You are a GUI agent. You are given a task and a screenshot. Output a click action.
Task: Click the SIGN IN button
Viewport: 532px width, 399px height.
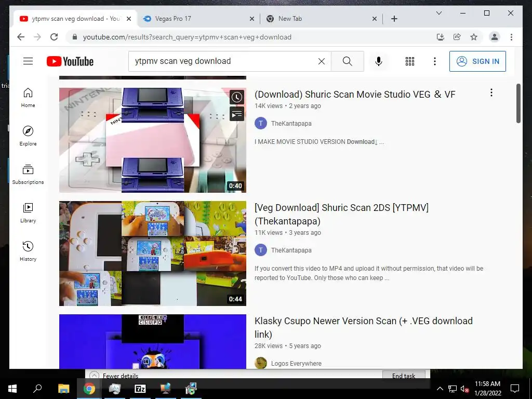477,61
